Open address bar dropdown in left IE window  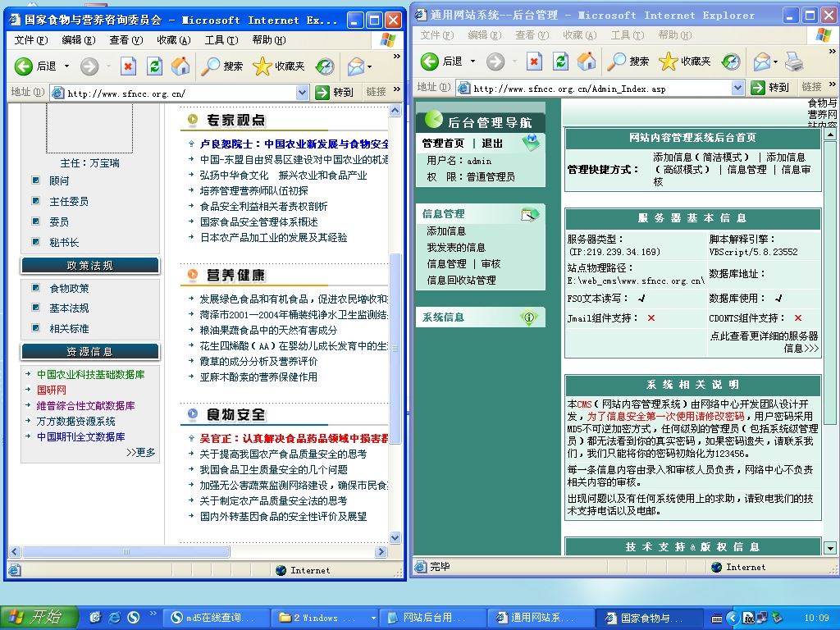coord(302,93)
